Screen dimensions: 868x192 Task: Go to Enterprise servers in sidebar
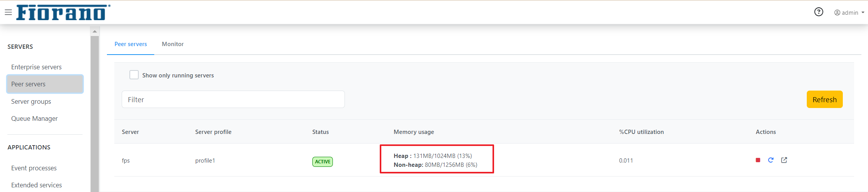pyautogui.click(x=36, y=67)
